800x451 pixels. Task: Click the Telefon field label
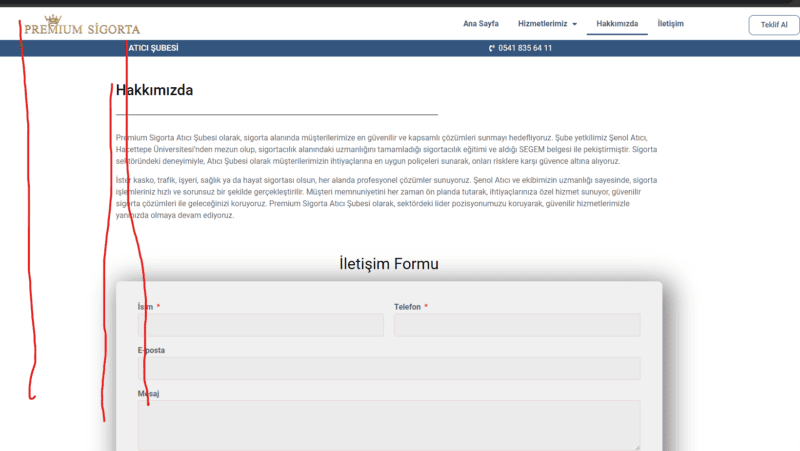tap(407, 307)
